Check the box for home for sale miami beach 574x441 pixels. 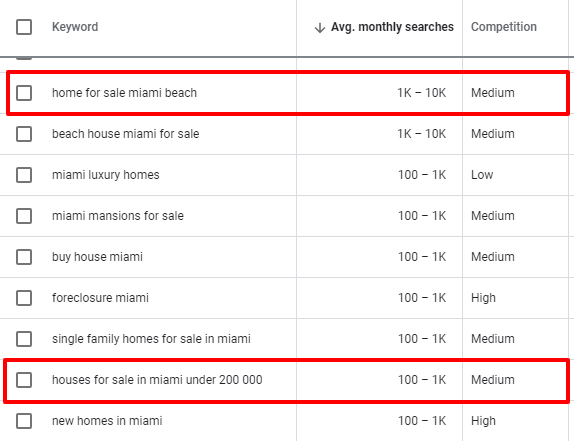[x=24, y=93]
